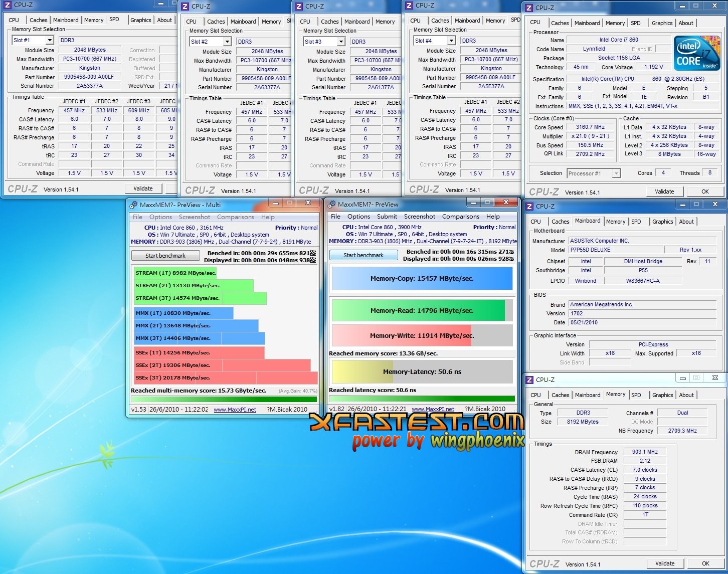The image size is (728, 574).
Task: Click the CPU-Z title icon of the Intel Core i7 processor window
Action: [529, 8]
